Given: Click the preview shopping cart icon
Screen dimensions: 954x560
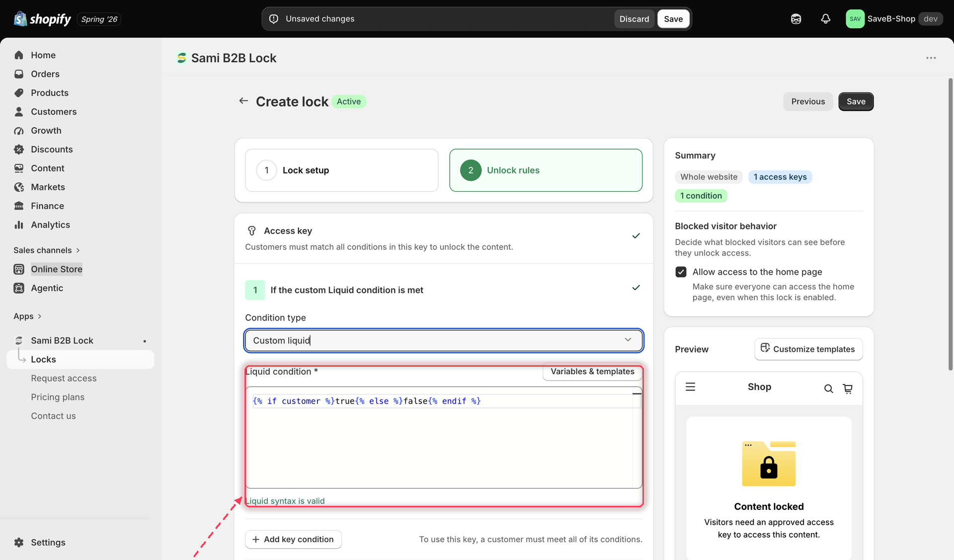Looking at the screenshot, I should click(848, 389).
